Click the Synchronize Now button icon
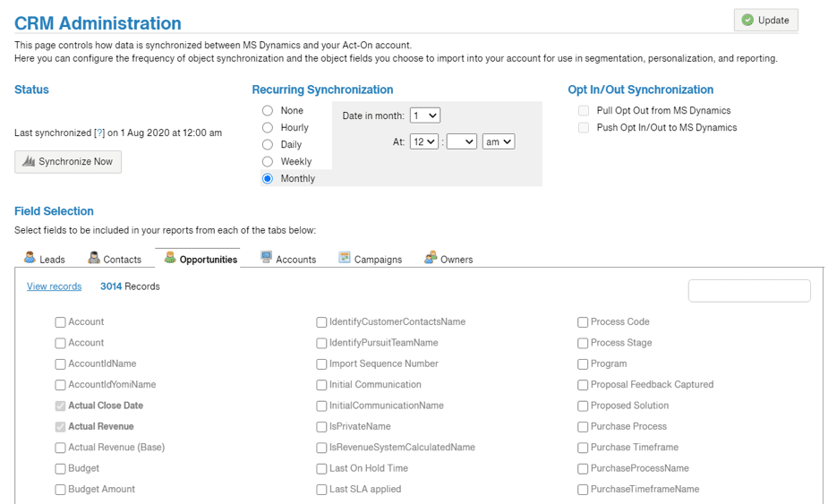 coord(29,162)
